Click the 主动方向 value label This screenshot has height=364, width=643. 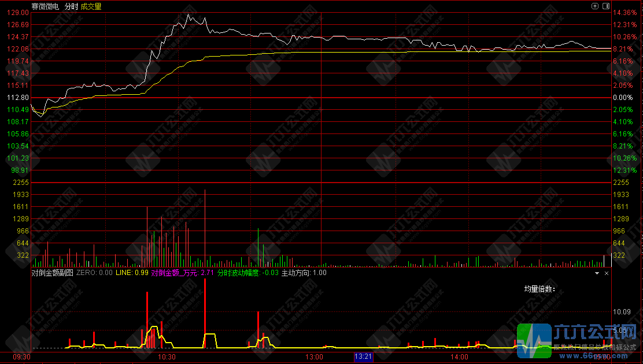304,273
